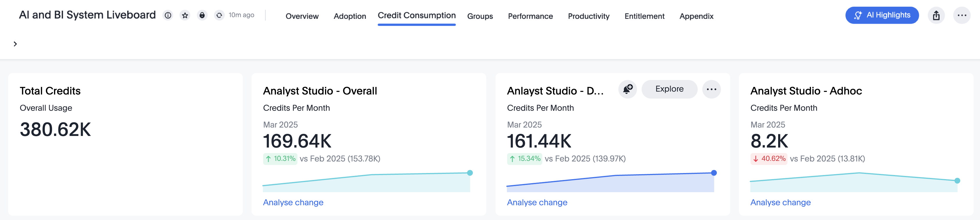This screenshot has height=220, width=980.
Task: Open the Productivity tab
Action: coord(588,16)
